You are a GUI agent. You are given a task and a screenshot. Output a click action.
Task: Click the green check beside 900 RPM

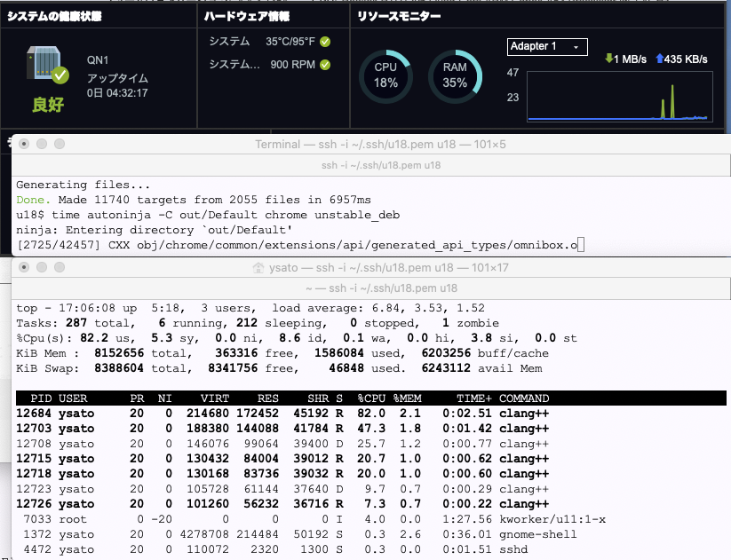[x=325, y=65]
